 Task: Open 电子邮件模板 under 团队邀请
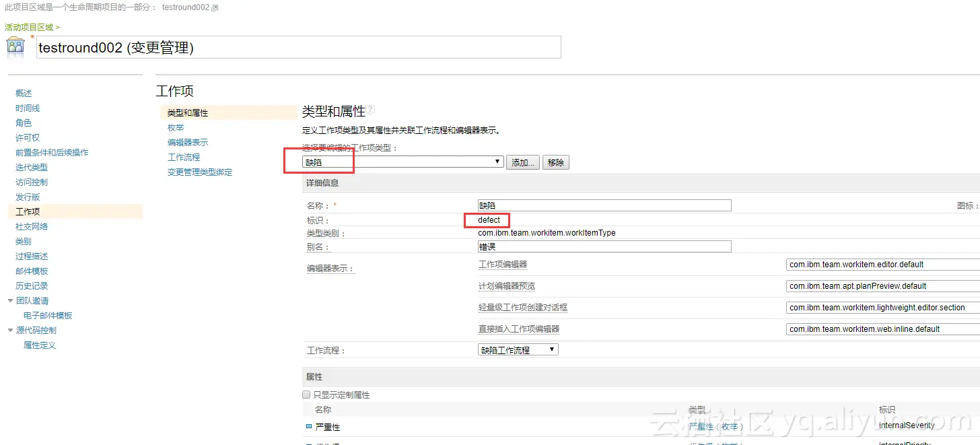48,315
